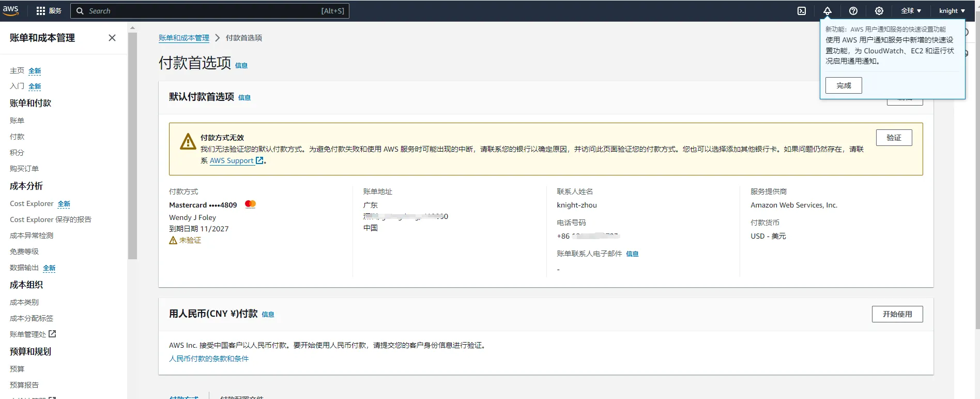Click the sidebar vertical scrollbar

click(132, 145)
